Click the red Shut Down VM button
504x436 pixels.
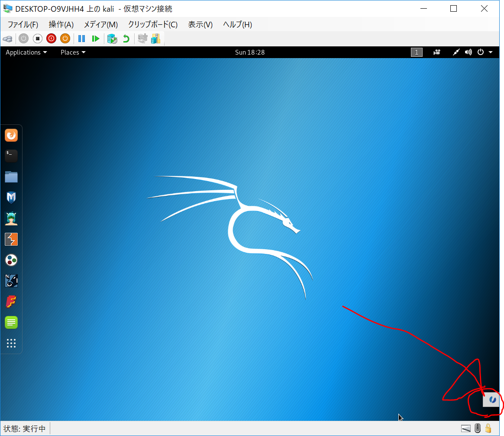coord(51,39)
